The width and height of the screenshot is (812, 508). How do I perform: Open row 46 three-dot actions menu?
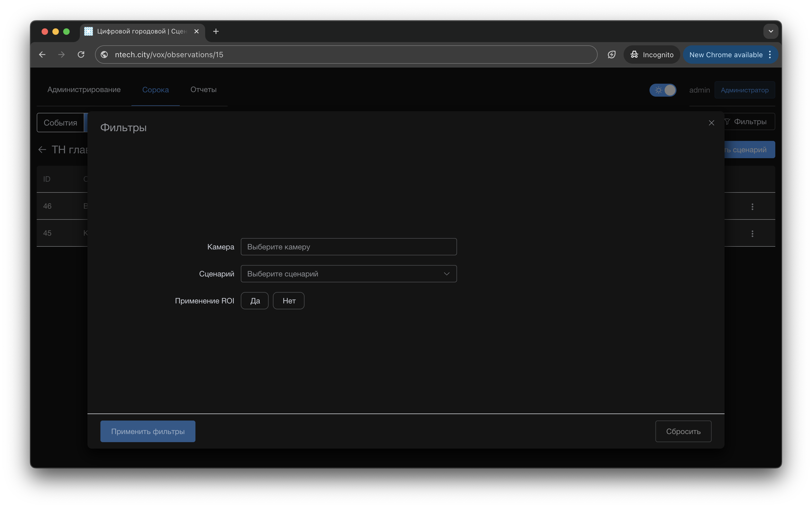coord(752,206)
